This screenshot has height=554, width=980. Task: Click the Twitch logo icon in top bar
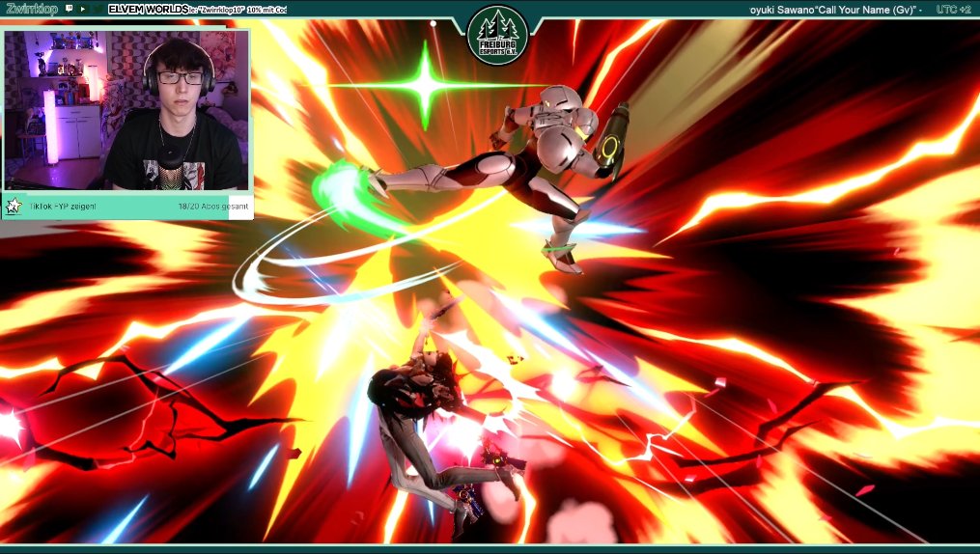[x=70, y=9]
